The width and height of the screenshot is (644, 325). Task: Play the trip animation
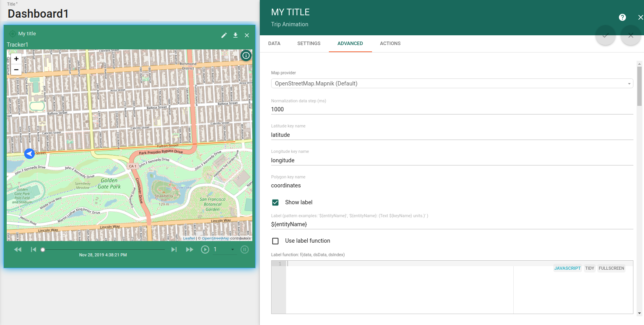205,249
